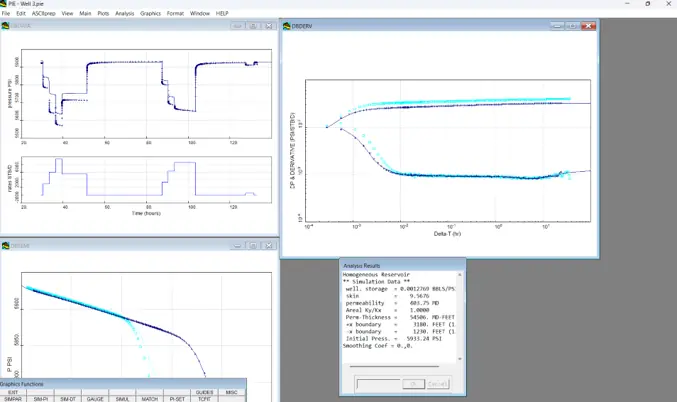Click EXIT in Graphics Functions panel
The width and height of the screenshot is (677, 402).
13,393
